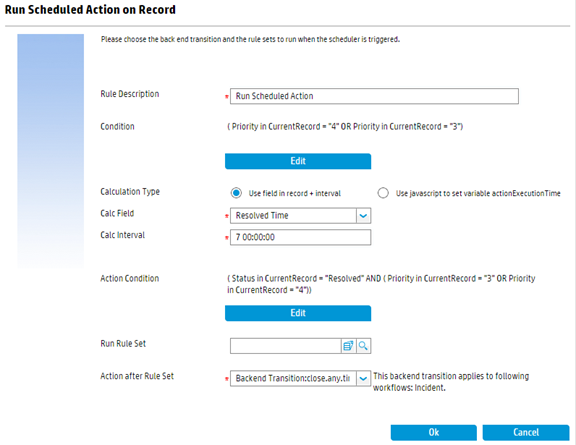
Task: Cancel the scheduled action dialog
Action: [526, 433]
